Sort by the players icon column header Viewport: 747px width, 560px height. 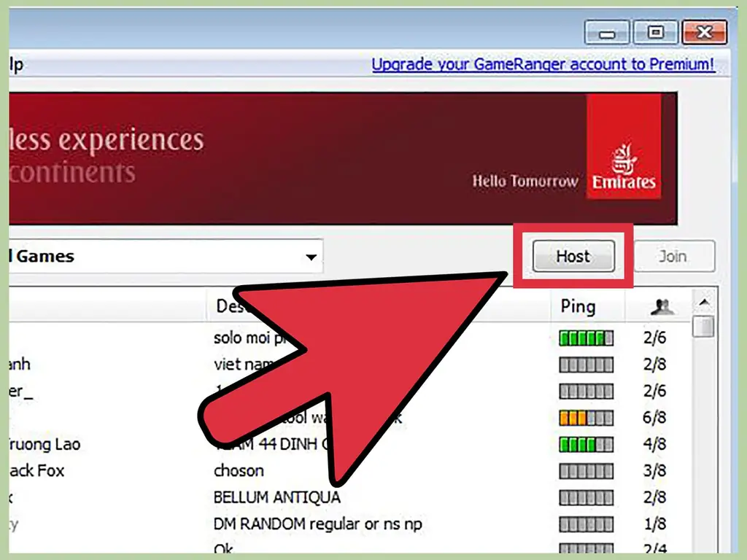[661, 307]
